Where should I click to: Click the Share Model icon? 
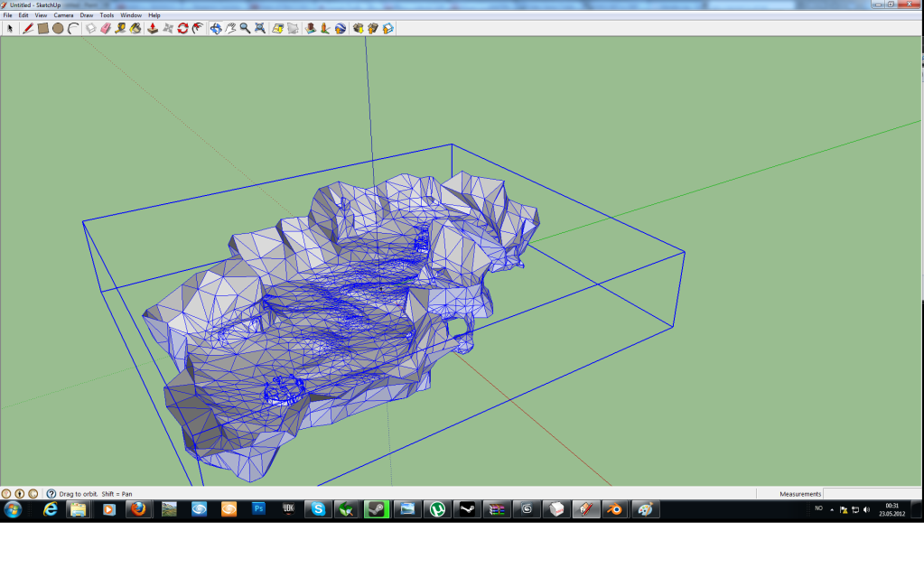[373, 28]
